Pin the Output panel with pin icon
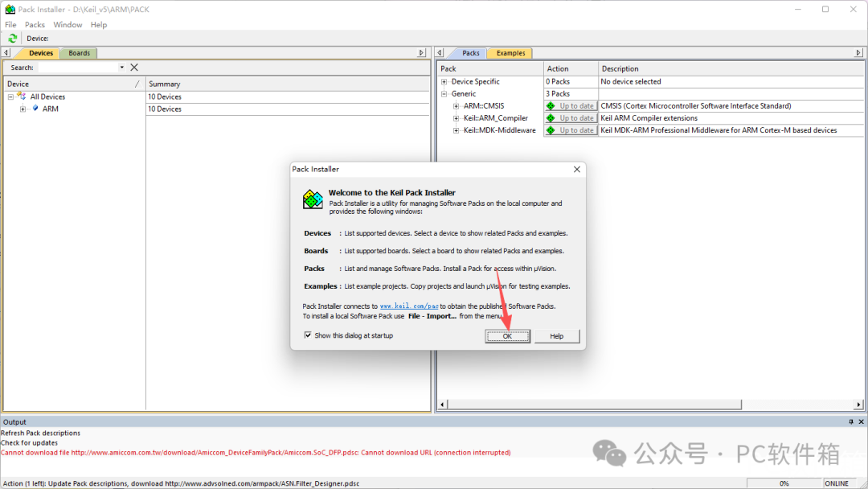 [x=851, y=422]
